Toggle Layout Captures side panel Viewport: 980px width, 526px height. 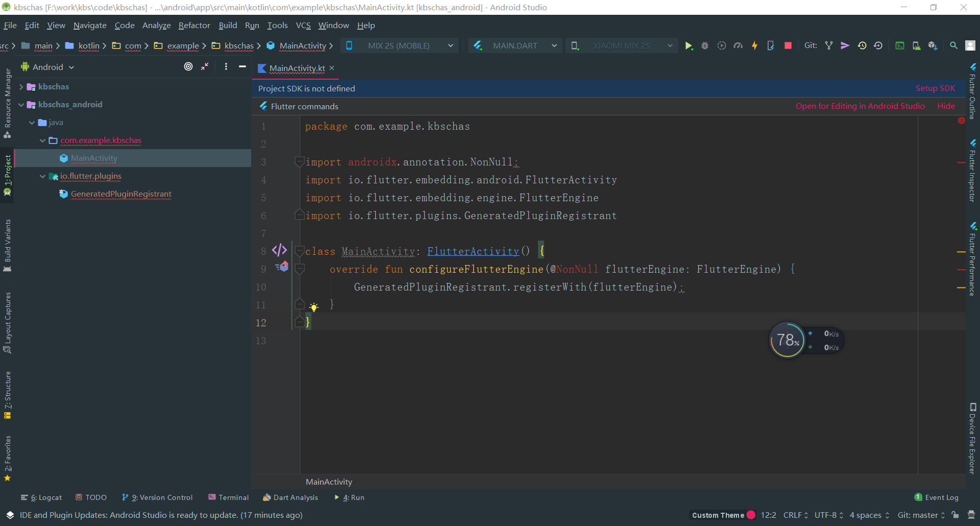tap(7, 323)
